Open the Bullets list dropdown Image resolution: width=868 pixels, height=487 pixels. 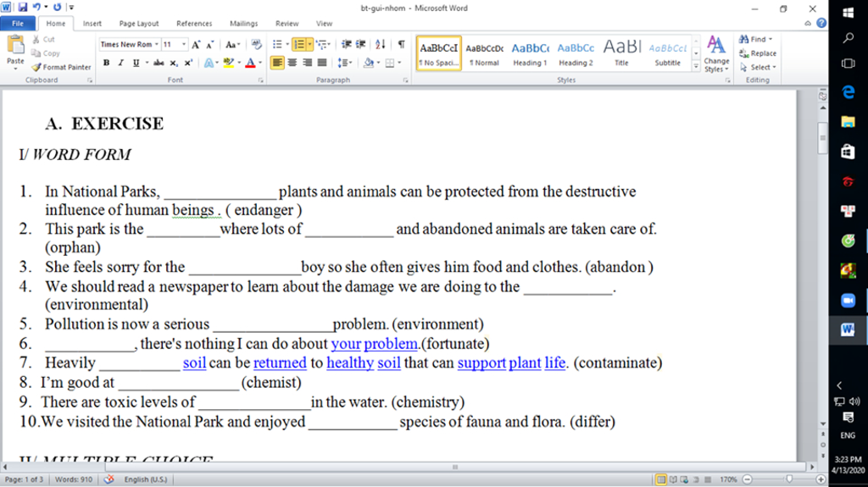[287, 44]
